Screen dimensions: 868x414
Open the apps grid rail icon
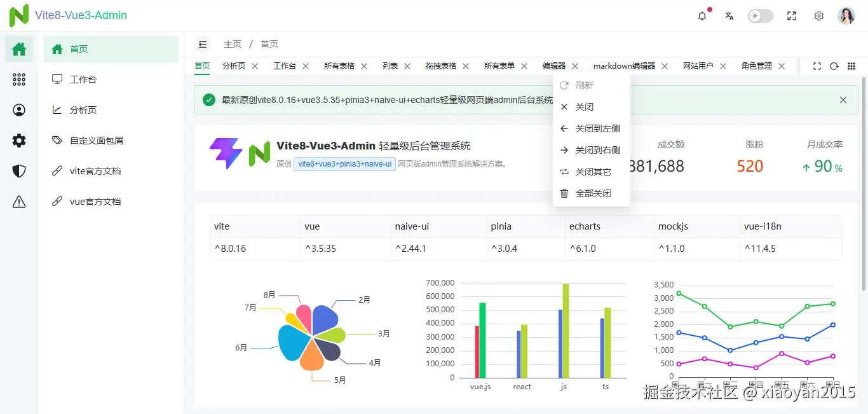[x=19, y=79]
